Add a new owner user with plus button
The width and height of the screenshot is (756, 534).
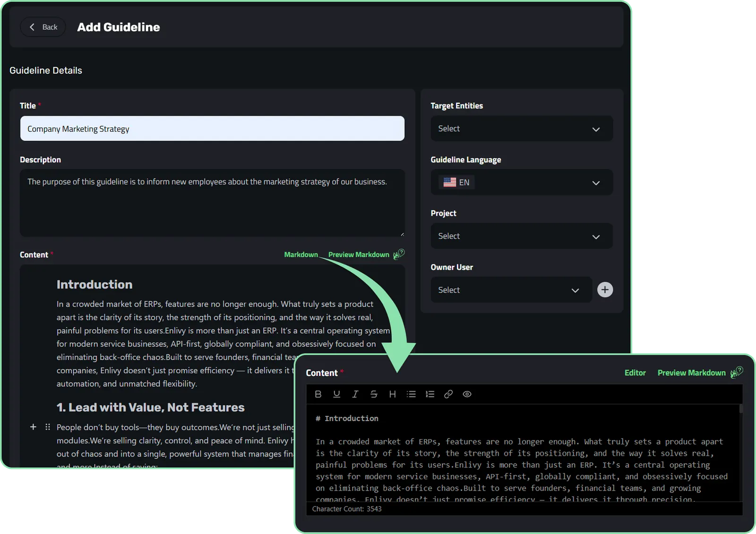pyautogui.click(x=605, y=289)
